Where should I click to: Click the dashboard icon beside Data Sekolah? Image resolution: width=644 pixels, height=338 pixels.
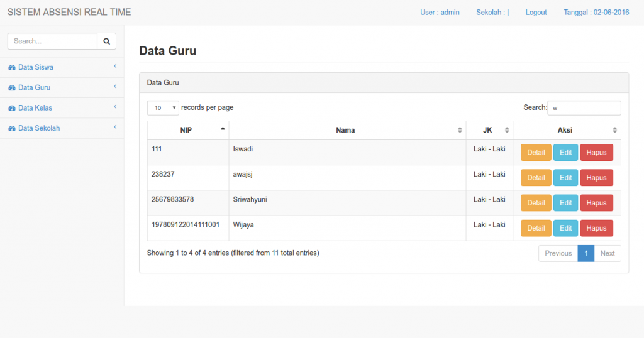tap(12, 129)
